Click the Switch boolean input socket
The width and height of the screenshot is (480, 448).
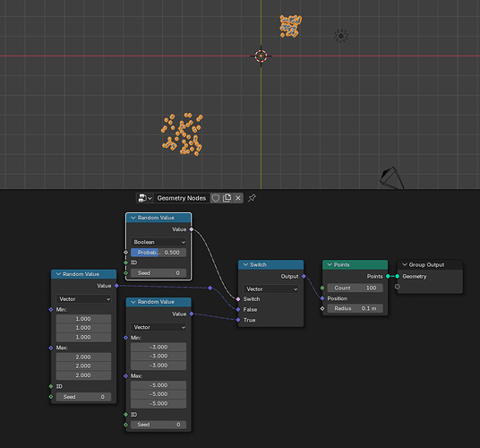pos(238,299)
